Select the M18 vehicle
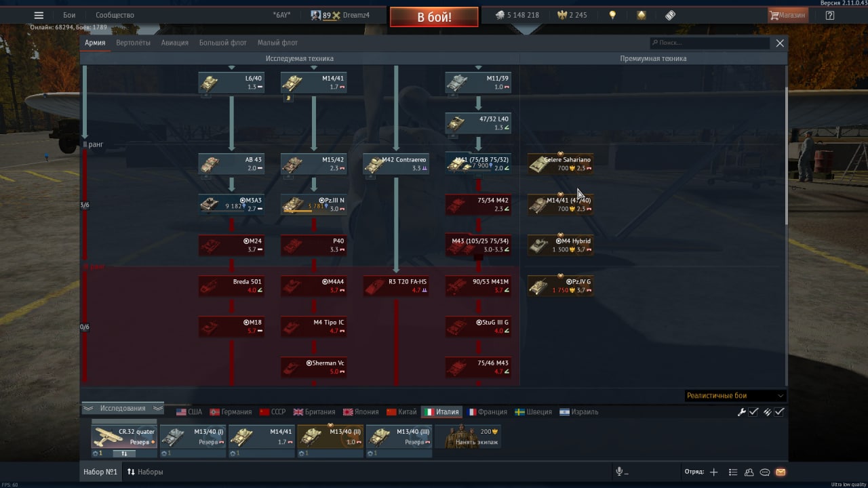Viewport: 868px width, 488px height. [x=231, y=327]
